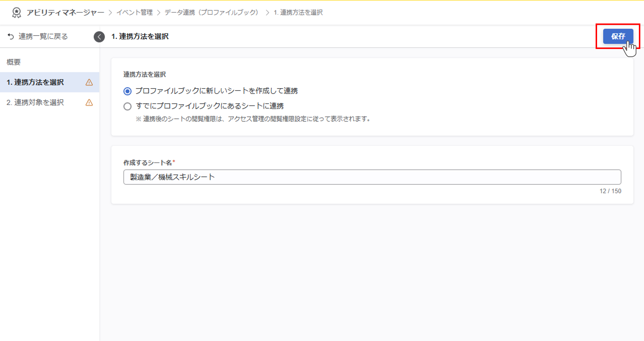The height and width of the screenshot is (341, 644).
Task: Click the first breadcrumb chevron after アビリティマネージャー
Action: coord(110,13)
